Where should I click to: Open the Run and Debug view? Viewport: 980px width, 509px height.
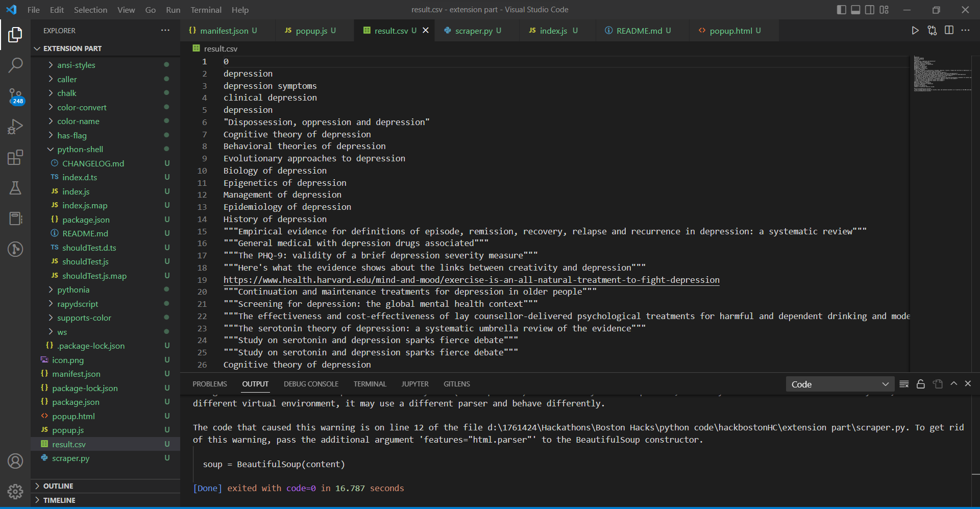[15, 127]
